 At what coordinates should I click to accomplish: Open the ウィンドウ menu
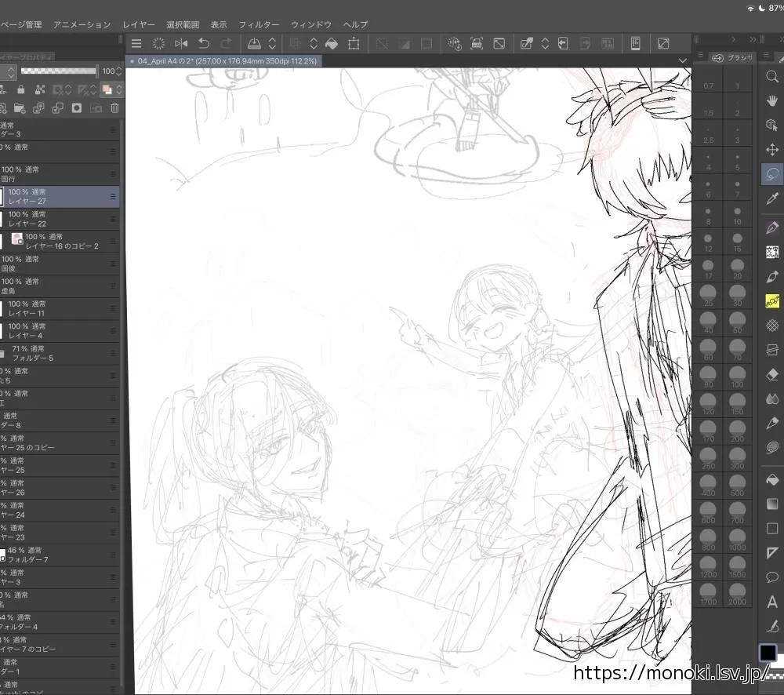point(311,24)
